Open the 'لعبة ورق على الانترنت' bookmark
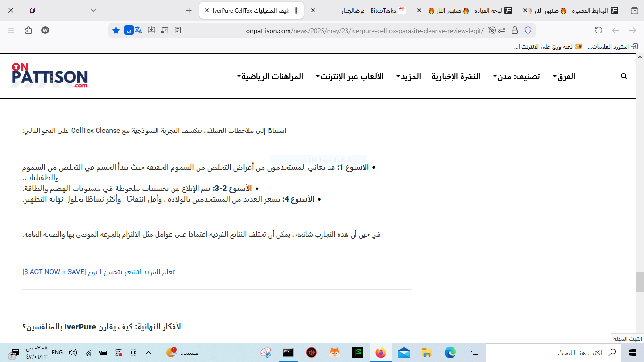This screenshot has width=644, height=362. pyautogui.click(x=548, y=47)
